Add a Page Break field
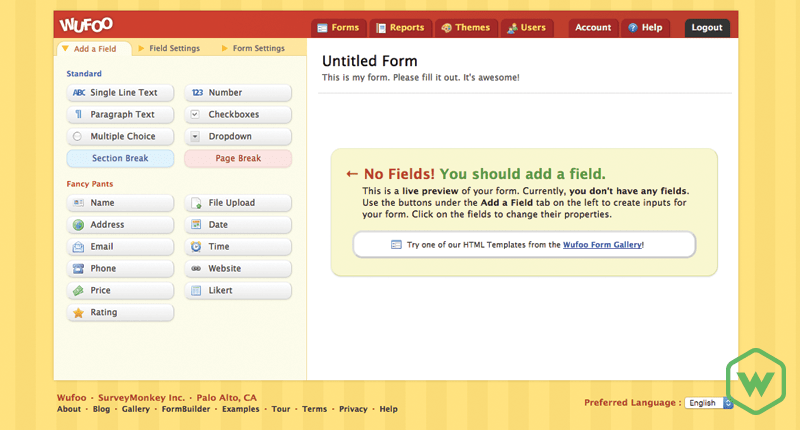 click(x=238, y=158)
